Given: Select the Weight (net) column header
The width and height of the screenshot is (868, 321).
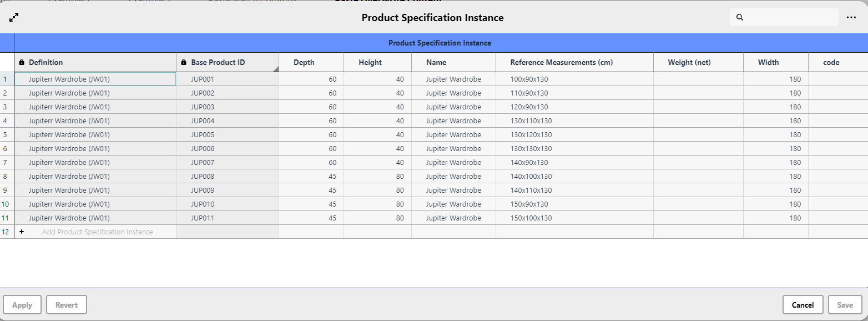Looking at the screenshot, I should coord(689,63).
